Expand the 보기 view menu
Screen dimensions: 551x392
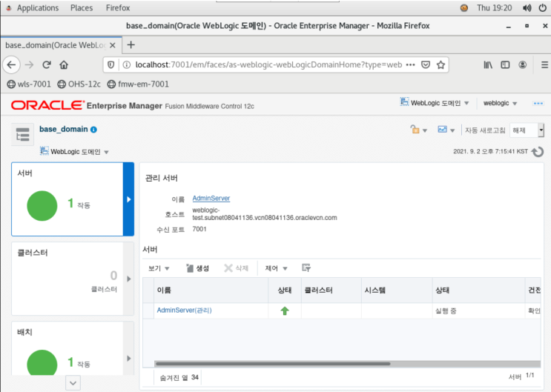[159, 268]
